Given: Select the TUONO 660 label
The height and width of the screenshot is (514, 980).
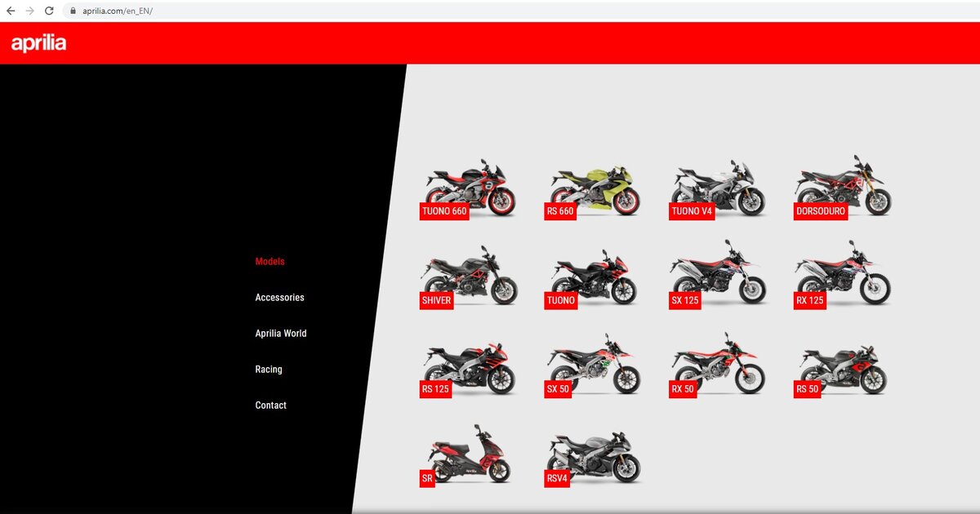Looking at the screenshot, I should click(x=444, y=211).
